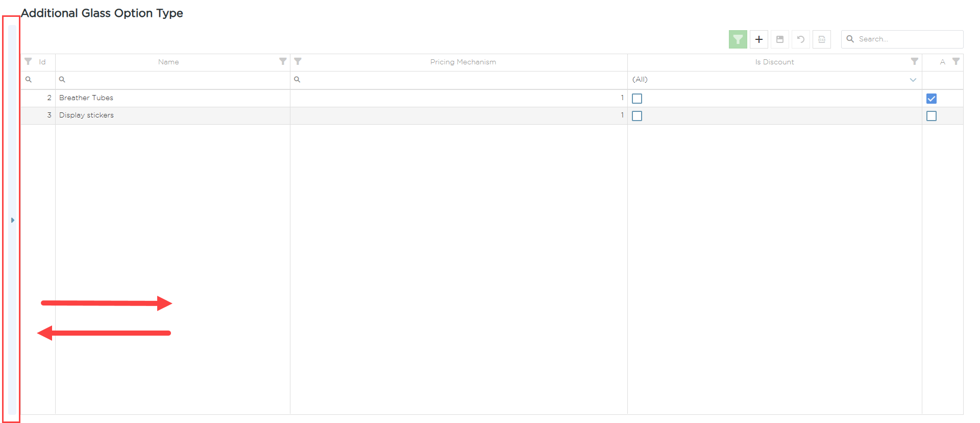Click Pricing Mechanism value for Display stickers
The image size is (980, 423).
(x=459, y=115)
